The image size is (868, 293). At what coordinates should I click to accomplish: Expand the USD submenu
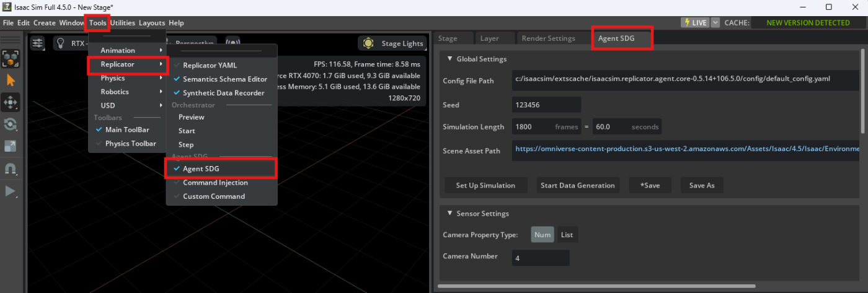[x=127, y=105]
